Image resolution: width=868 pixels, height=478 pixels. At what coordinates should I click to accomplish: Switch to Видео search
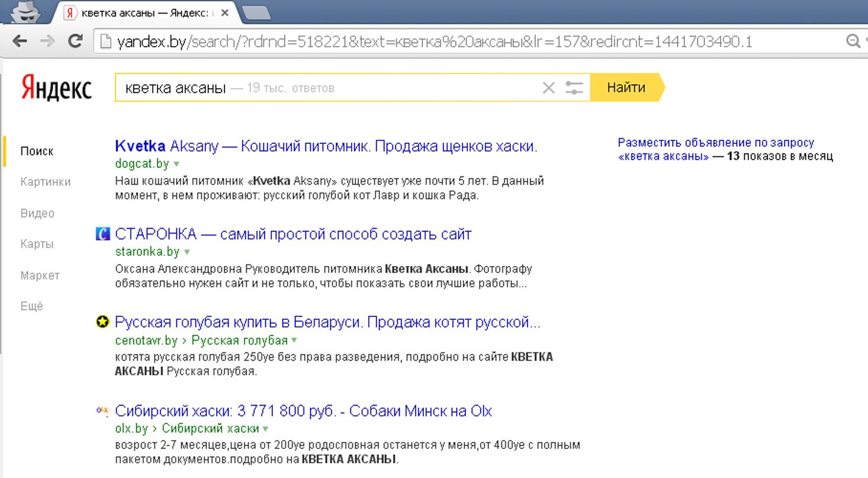37,213
